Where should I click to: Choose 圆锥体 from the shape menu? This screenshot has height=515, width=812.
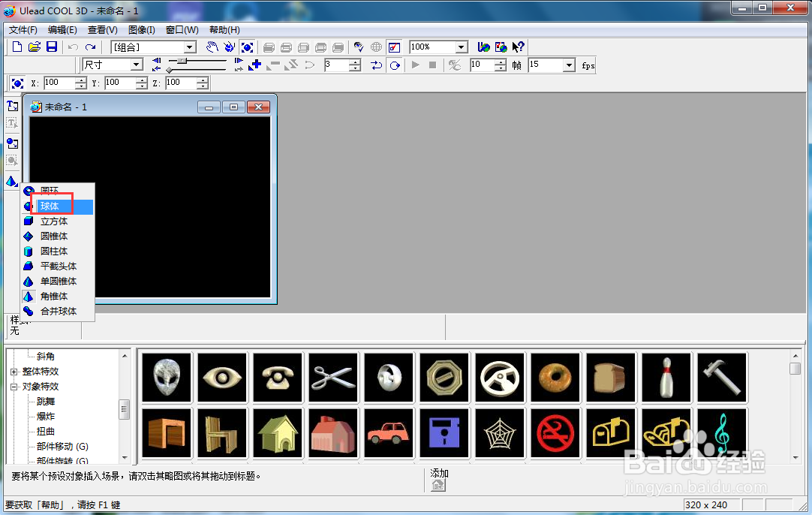click(x=58, y=236)
